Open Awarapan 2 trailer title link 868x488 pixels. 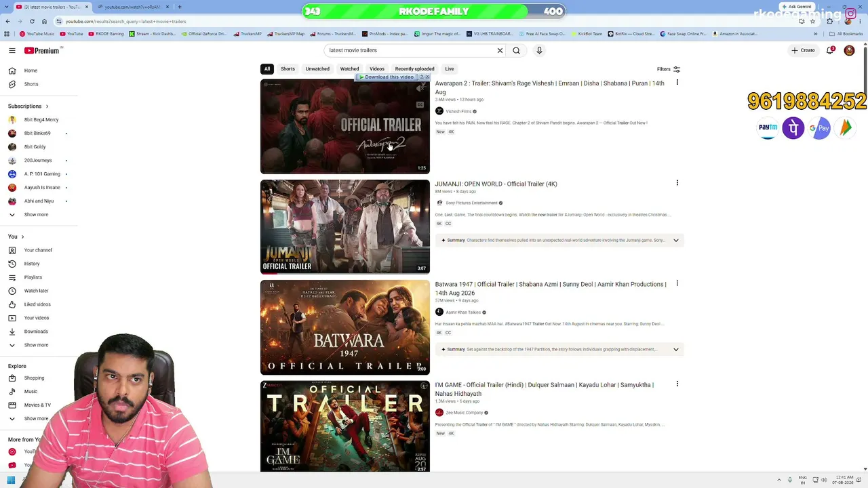tap(549, 87)
